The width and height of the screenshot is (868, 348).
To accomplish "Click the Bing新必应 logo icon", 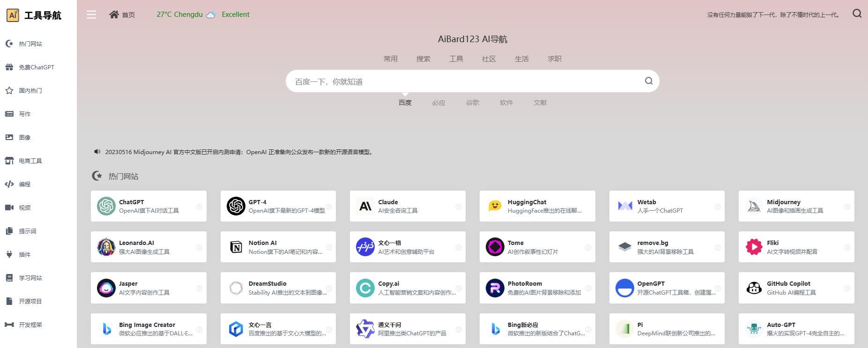I will click(495, 329).
